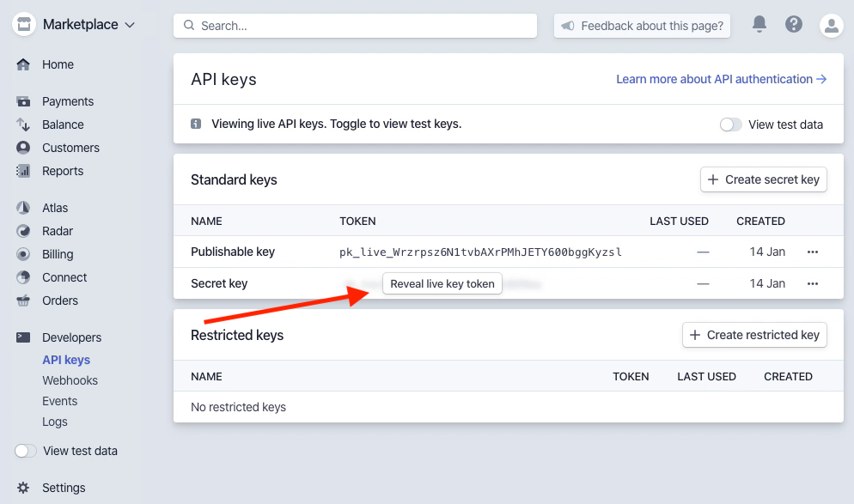Screen dimensions: 854x504
Task: Click Reveal live key token button
Action: coord(442,283)
